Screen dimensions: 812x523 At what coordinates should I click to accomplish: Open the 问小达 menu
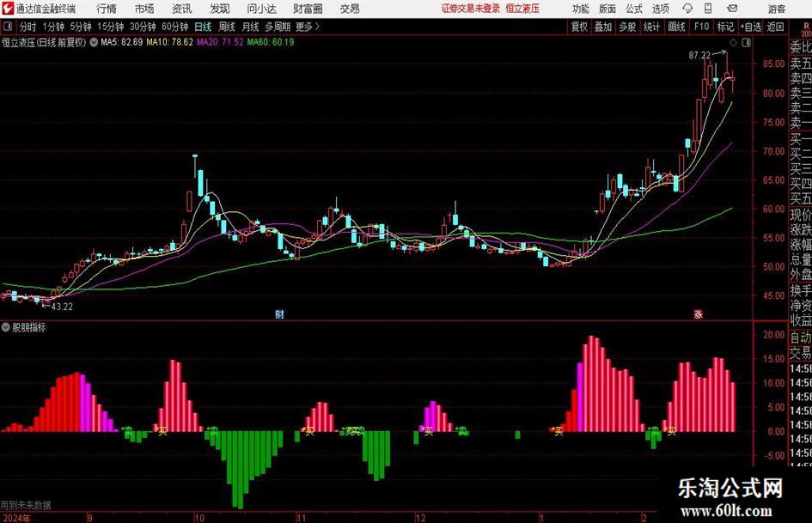pos(261,9)
